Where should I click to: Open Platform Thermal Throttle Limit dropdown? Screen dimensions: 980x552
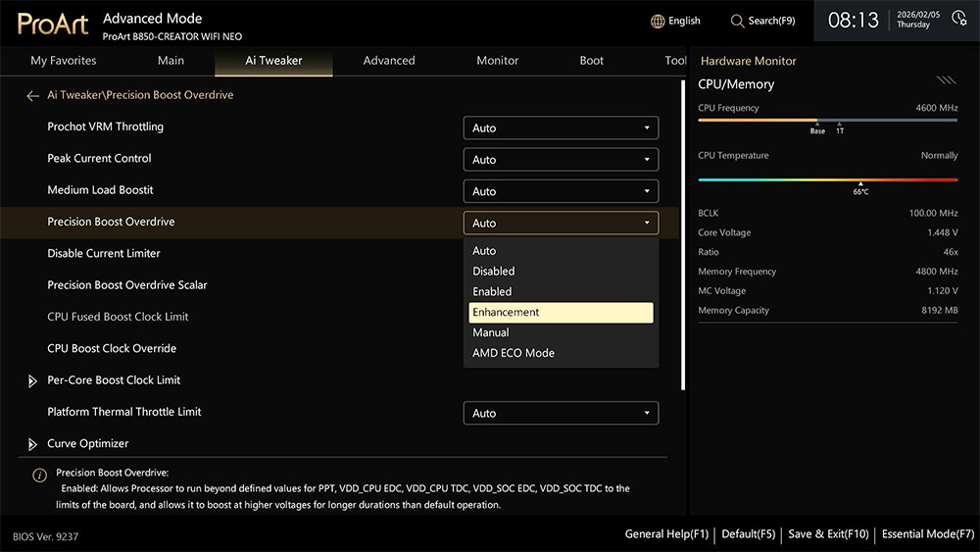coord(561,413)
